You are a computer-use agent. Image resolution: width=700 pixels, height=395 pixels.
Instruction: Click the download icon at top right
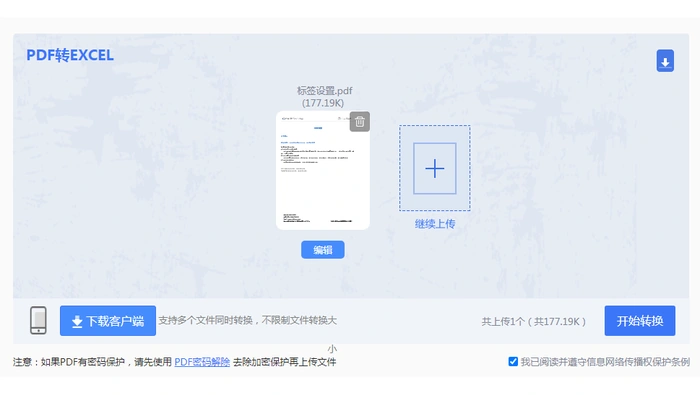coord(665,61)
